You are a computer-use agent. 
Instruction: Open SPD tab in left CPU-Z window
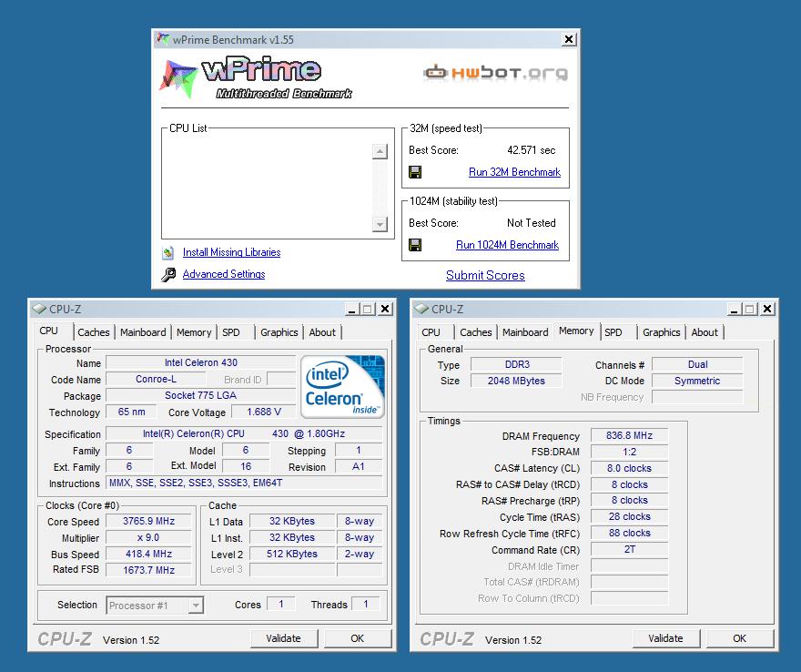[231, 332]
